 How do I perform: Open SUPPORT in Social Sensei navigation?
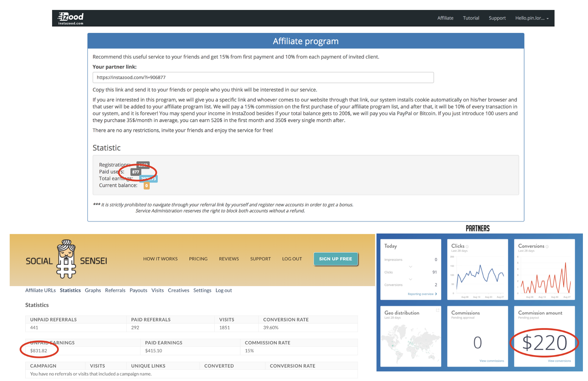pos(261,259)
